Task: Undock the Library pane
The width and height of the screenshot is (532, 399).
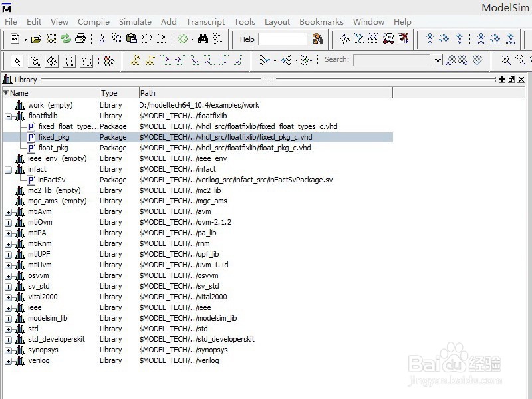Action: 511,79
